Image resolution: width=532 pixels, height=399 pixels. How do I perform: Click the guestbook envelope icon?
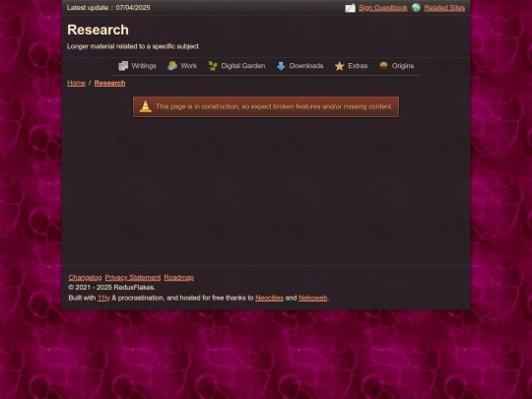(350, 8)
